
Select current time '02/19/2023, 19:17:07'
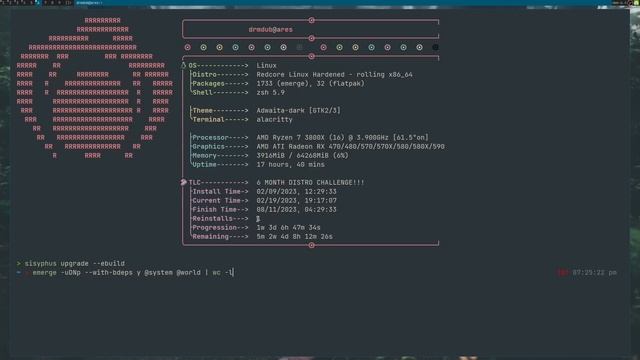[296, 200]
